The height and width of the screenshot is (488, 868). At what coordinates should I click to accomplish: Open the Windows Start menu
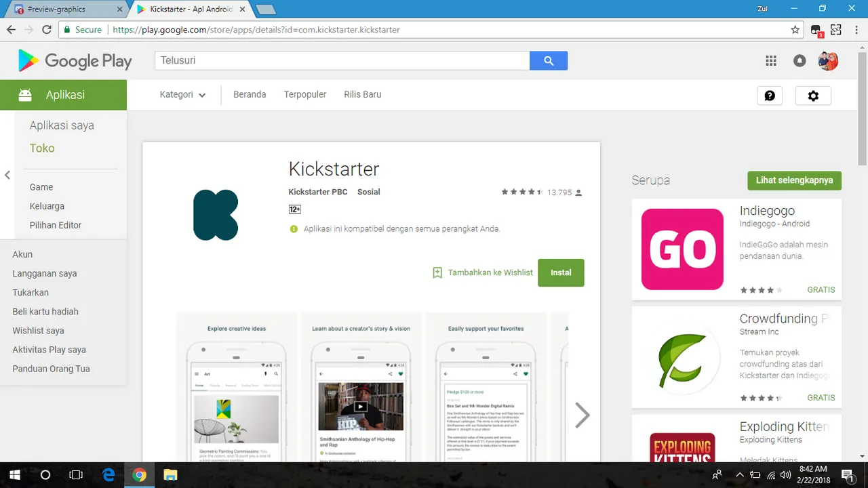click(x=14, y=475)
